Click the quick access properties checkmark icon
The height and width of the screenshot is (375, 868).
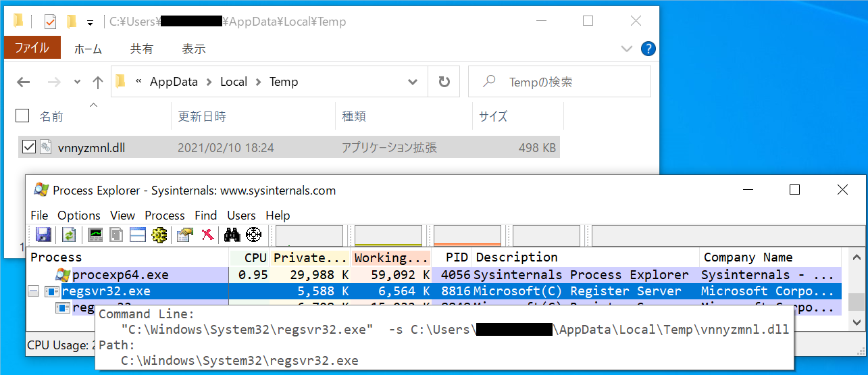coord(50,22)
